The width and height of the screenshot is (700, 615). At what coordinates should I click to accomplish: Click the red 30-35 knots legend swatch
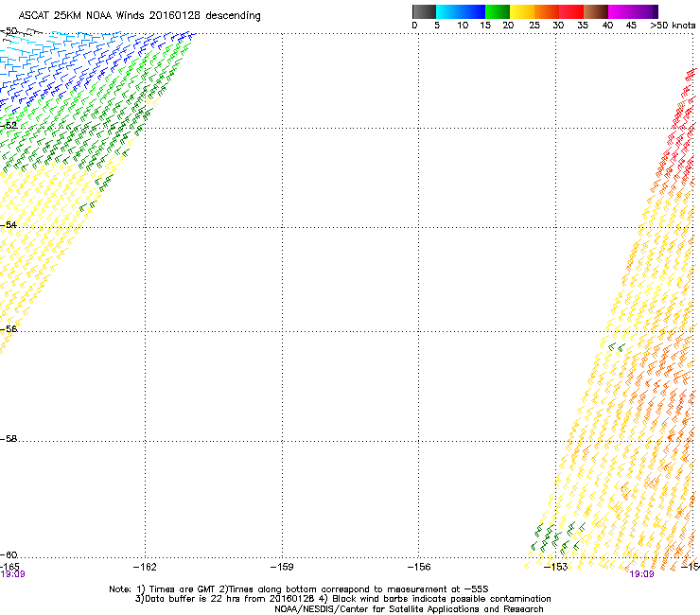tap(571, 11)
